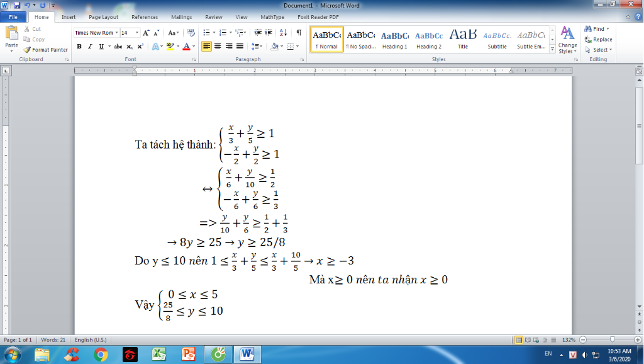Increase paragraph indent

click(x=269, y=33)
